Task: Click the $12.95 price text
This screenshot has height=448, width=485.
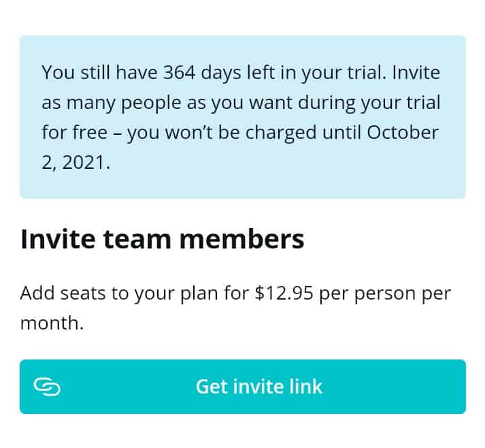Action: (x=284, y=293)
